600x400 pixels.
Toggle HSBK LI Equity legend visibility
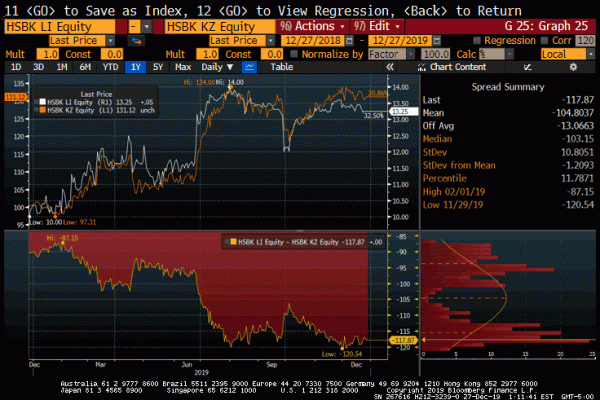pos(36,102)
